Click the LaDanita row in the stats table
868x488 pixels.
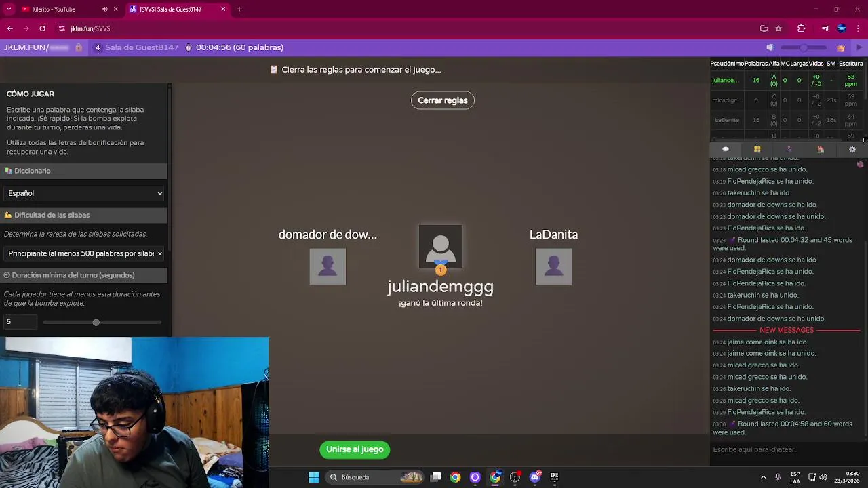(x=787, y=120)
